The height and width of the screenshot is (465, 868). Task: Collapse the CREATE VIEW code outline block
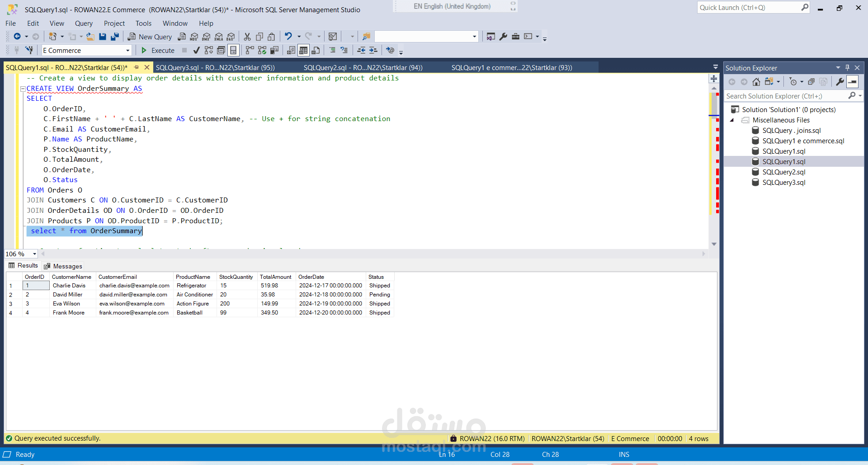pyautogui.click(x=23, y=89)
